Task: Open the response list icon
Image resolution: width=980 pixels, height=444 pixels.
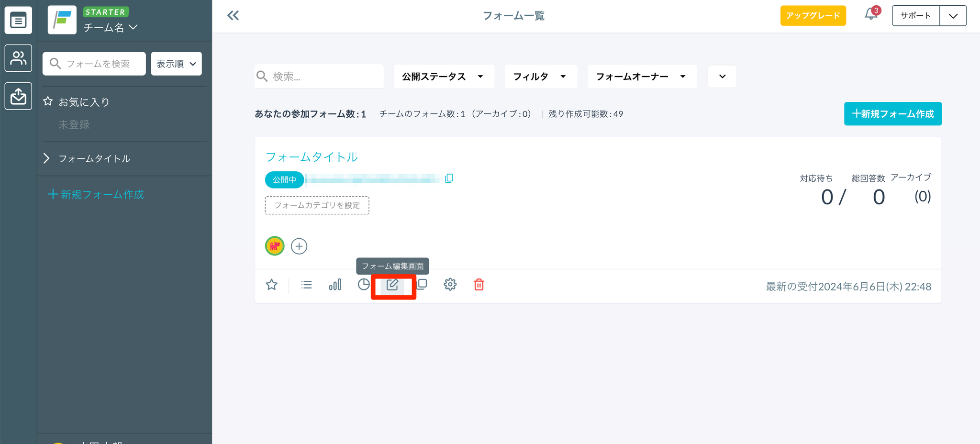Action: [306, 285]
